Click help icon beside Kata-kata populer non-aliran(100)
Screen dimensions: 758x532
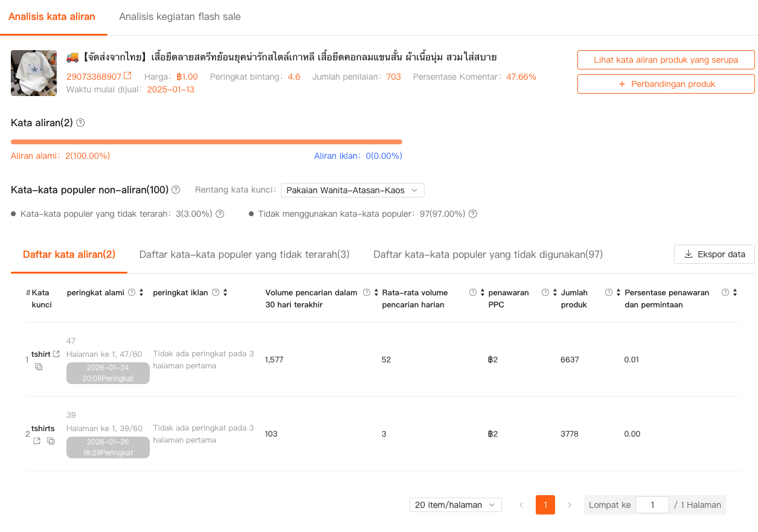pos(176,190)
